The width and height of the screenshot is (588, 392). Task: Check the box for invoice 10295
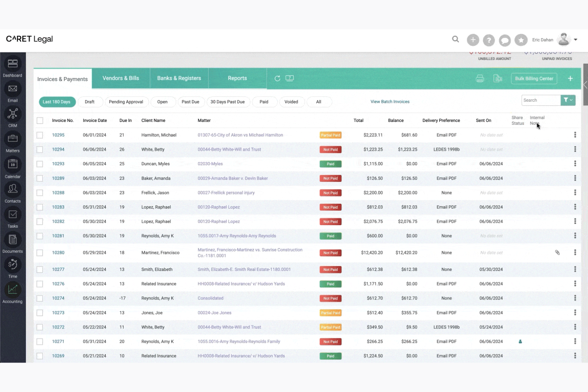click(x=40, y=135)
